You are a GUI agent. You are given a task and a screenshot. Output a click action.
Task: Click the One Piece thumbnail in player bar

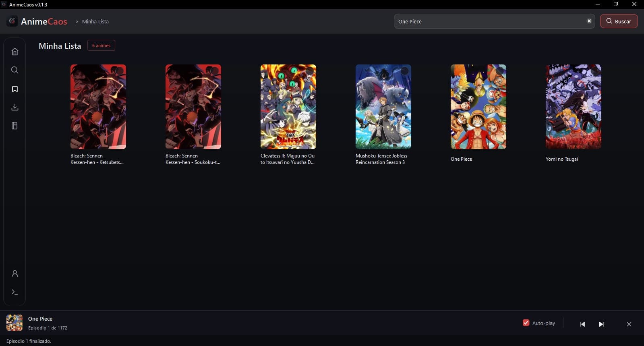coord(14,323)
